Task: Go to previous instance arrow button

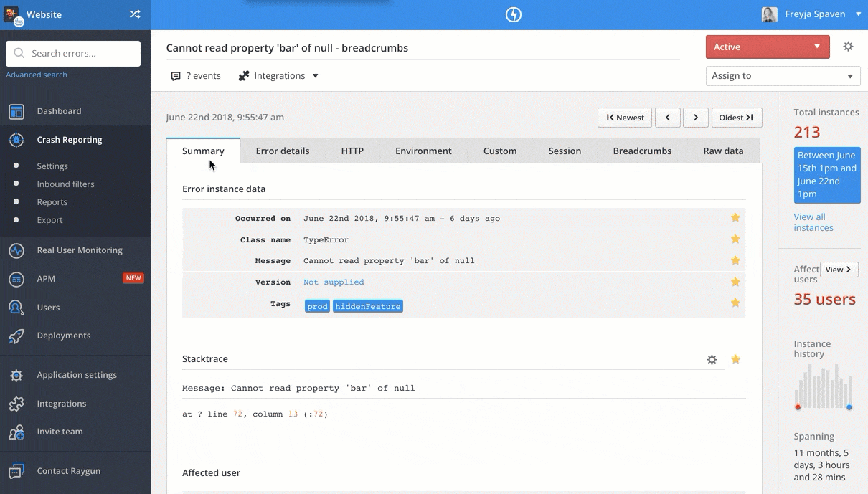Action: (668, 118)
